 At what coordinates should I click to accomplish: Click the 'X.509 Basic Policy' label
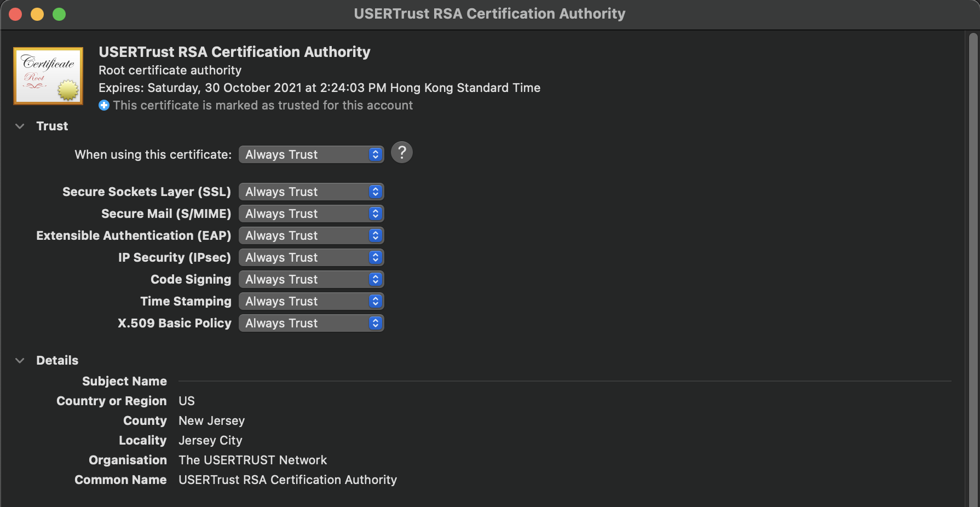(x=175, y=323)
